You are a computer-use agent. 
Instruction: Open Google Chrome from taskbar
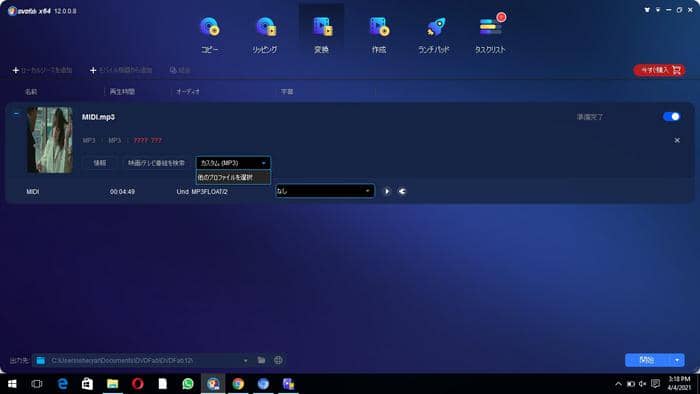[238, 384]
